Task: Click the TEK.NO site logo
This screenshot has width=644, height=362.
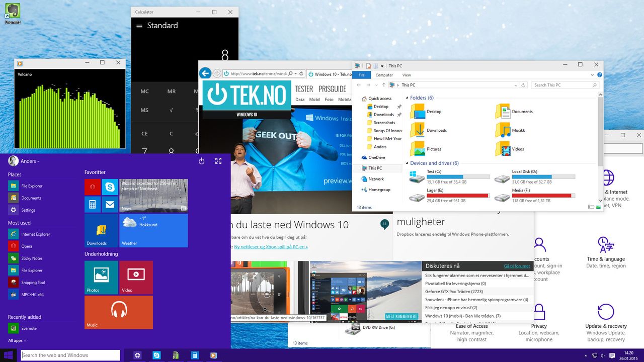Action: tap(247, 95)
